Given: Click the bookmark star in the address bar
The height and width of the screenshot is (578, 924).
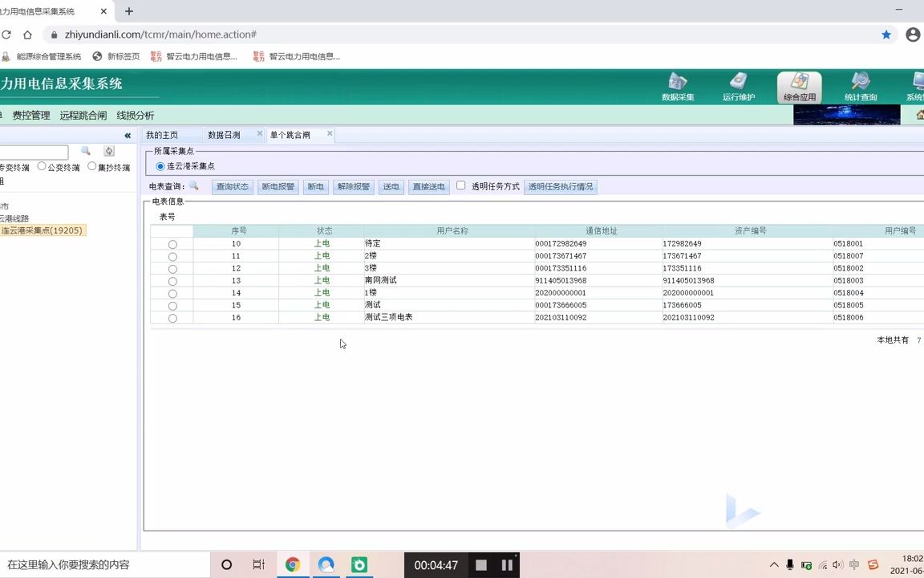Looking at the screenshot, I should pyautogui.click(x=885, y=35).
